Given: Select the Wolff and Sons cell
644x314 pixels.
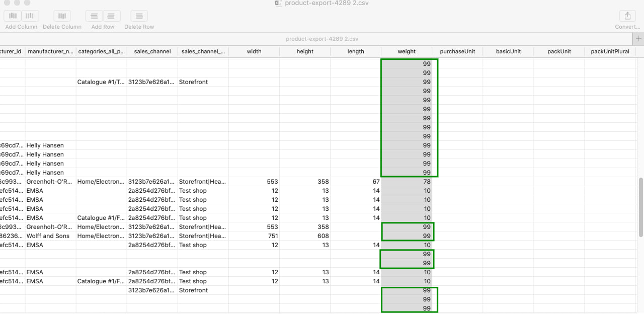Looking at the screenshot, I should (48, 236).
